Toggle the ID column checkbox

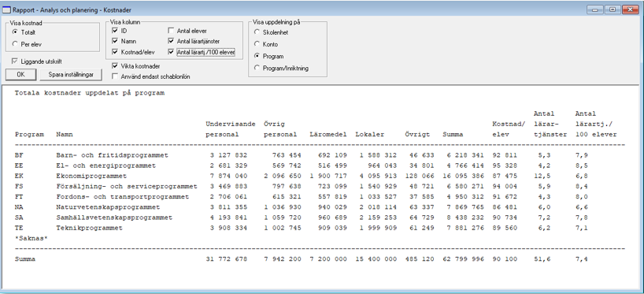coord(115,31)
